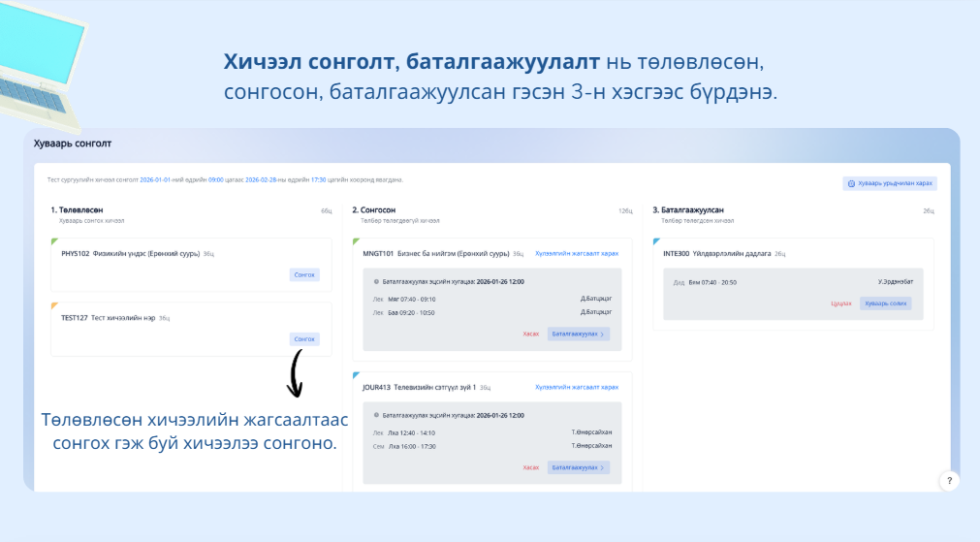Open Баталгаажуулах for MNGT101 course

(579, 334)
